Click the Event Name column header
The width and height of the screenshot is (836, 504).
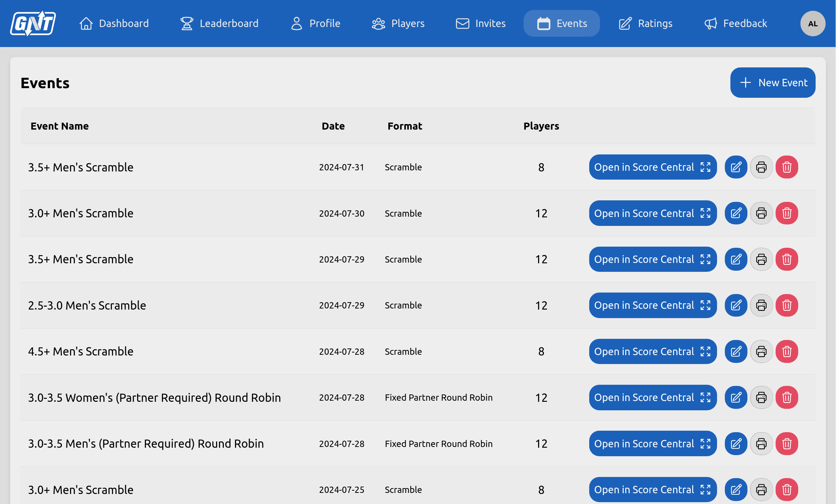coord(60,126)
